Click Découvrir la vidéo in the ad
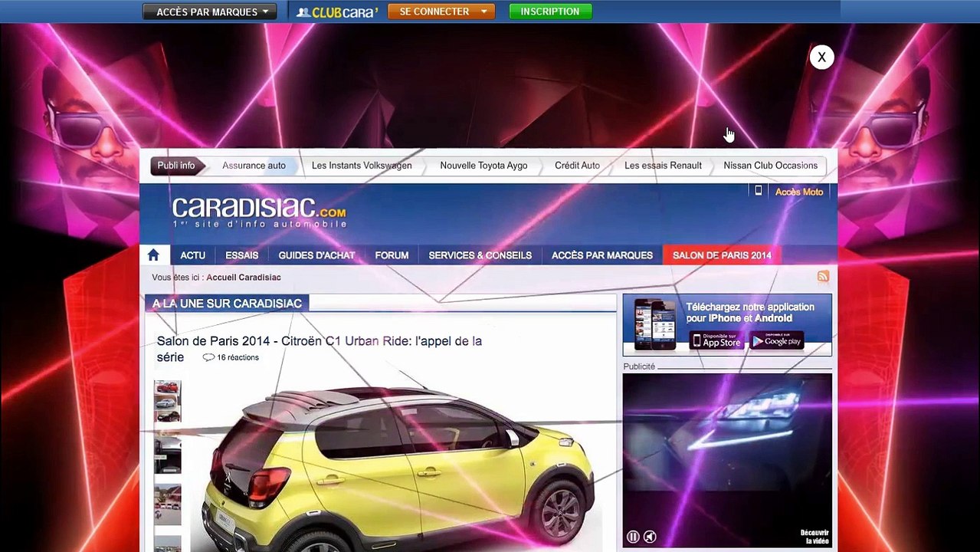The width and height of the screenshot is (980, 552). [814, 537]
